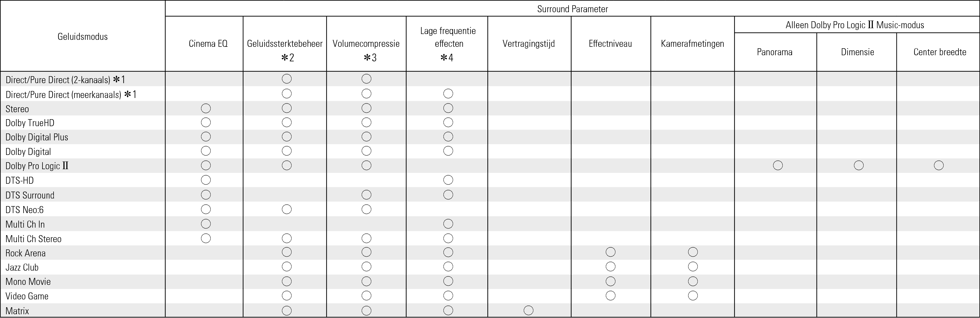
Task: Click the Multi Ch Stereo row label
Action: [x=33, y=239]
